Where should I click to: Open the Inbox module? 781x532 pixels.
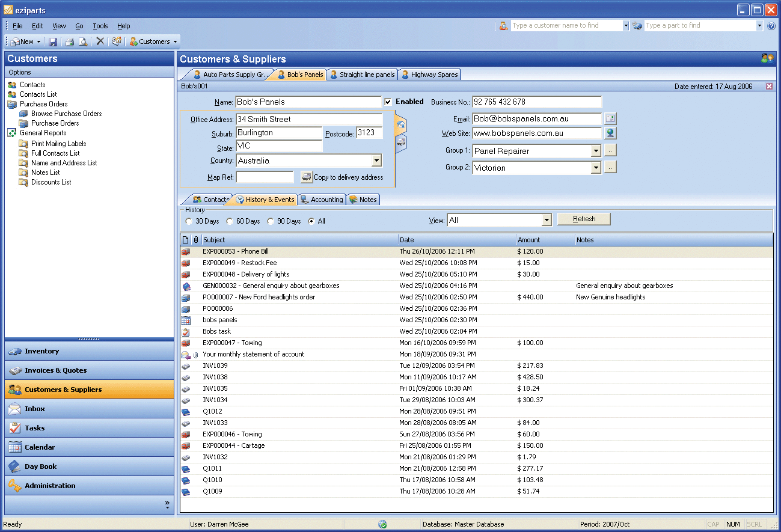point(89,409)
